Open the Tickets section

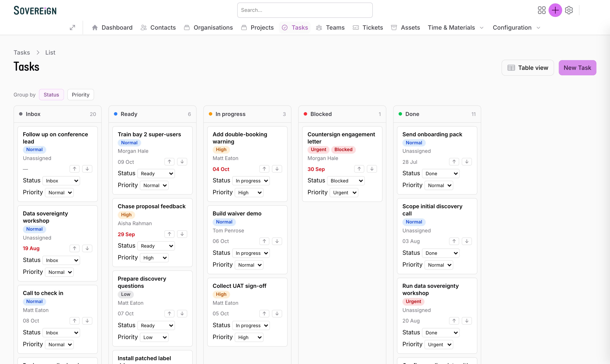pyautogui.click(x=368, y=28)
